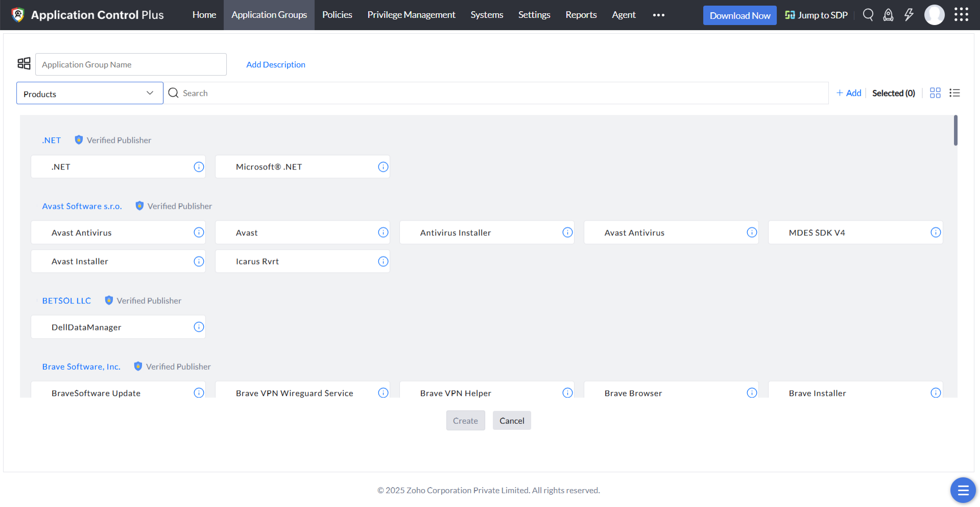Viewport: 980px width, 507px height.
Task: Navigate to Systems
Action: click(x=487, y=15)
